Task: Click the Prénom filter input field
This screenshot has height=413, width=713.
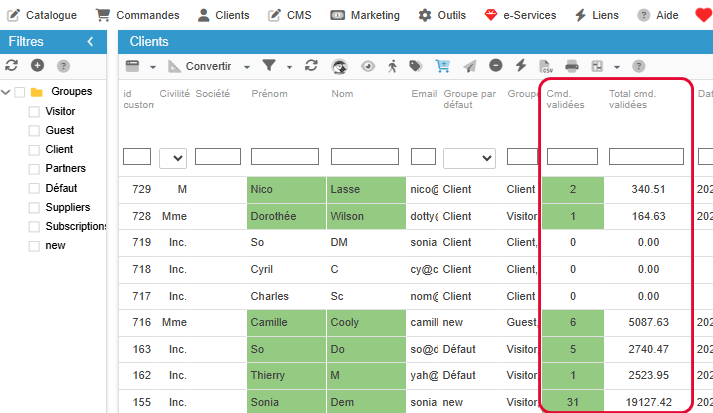Action: point(285,156)
